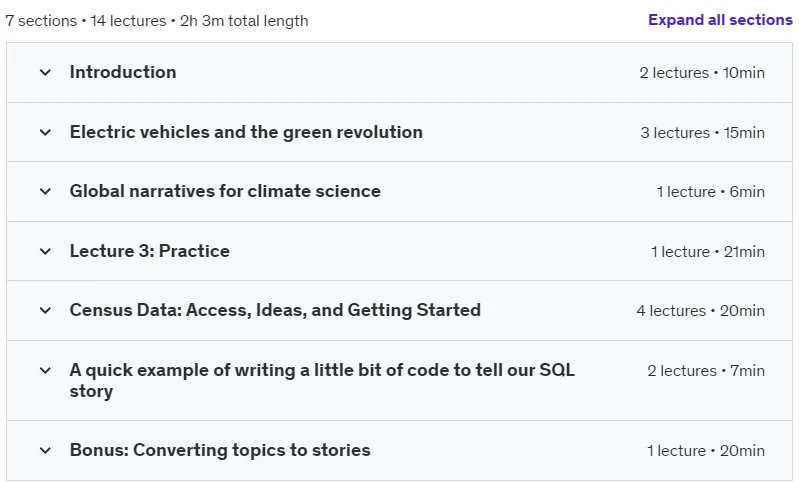The height and width of the screenshot is (482, 799).
Task: Open chevron beside Bonus: Converting topics to stories
Action: tap(45, 450)
